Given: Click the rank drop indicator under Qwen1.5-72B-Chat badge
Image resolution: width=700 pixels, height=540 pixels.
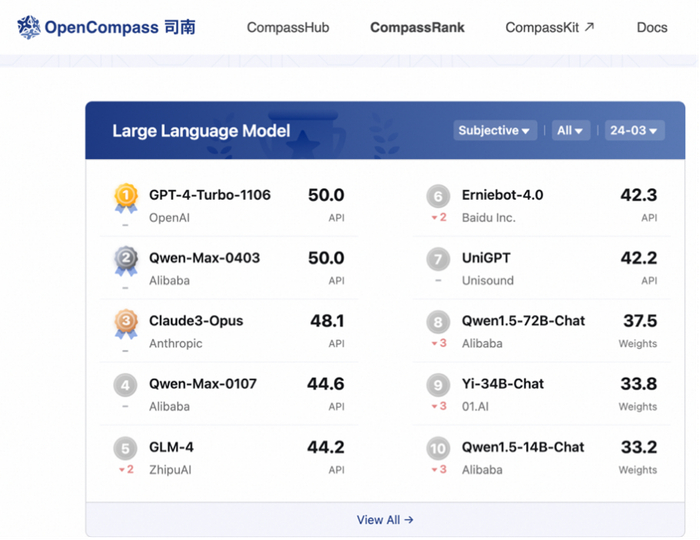Looking at the screenshot, I should (439, 343).
